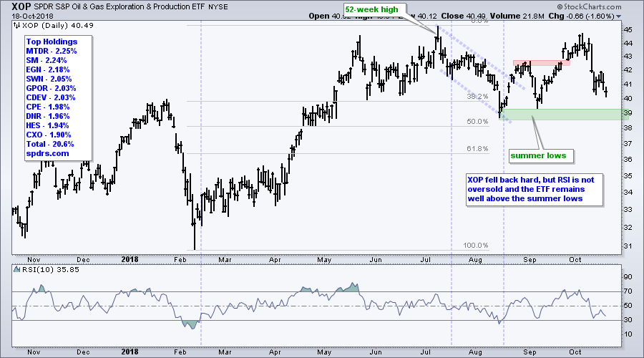This screenshot has width=644, height=358.
Task: Click the '2018' year label on price chart axis
Action: [x=130, y=260]
